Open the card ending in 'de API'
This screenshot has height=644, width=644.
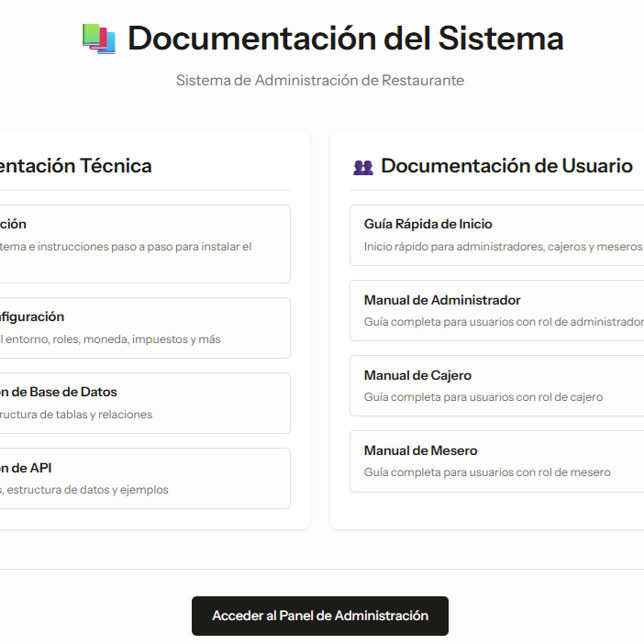(x=145, y=479)
